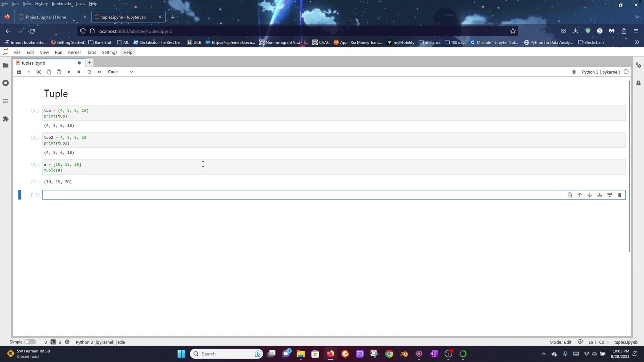Viewport: 644px width, 362px height.
Task: Open the Table of Contents panel
Action: [x=5, y=101]
